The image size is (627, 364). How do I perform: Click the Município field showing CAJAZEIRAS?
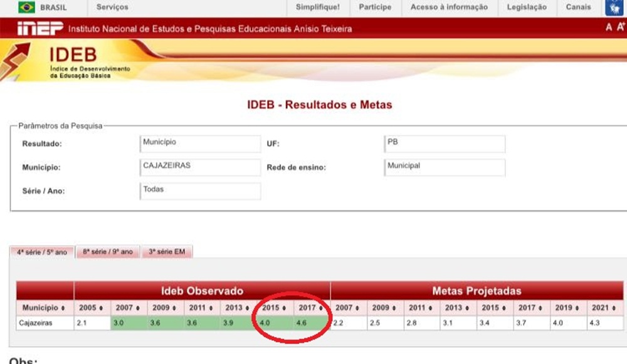point(200,167)
